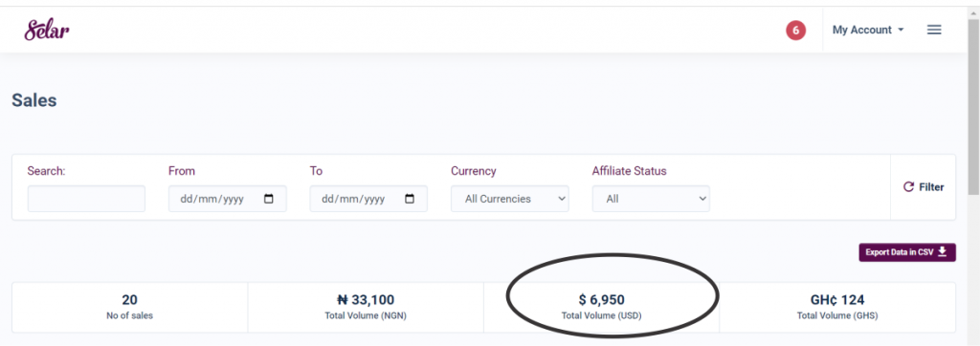The width and height of the screenshot is (980, 346).
Task: Click the Filter button
Action: (924, 186)
